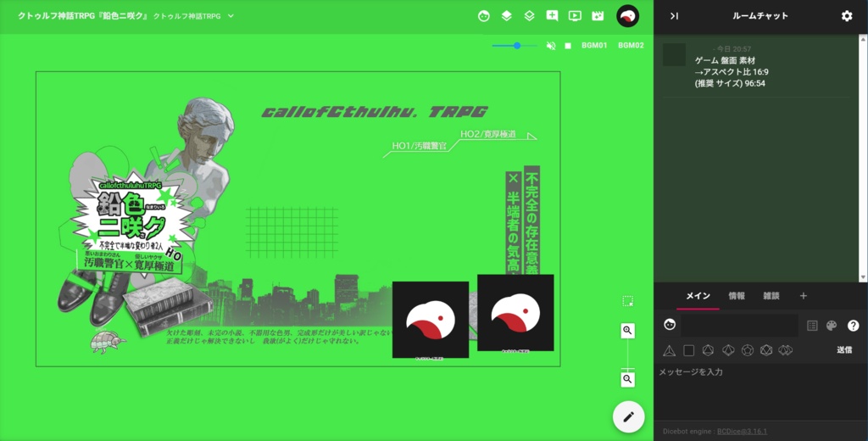Click the pencil edit floating button
Screen dimensions: 868x441
pyautogui.click(x=628, y=416)
